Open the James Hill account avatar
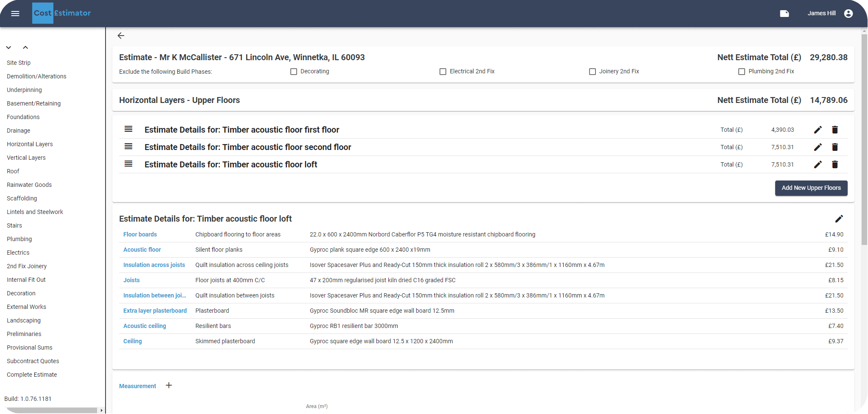 point(849,14)
